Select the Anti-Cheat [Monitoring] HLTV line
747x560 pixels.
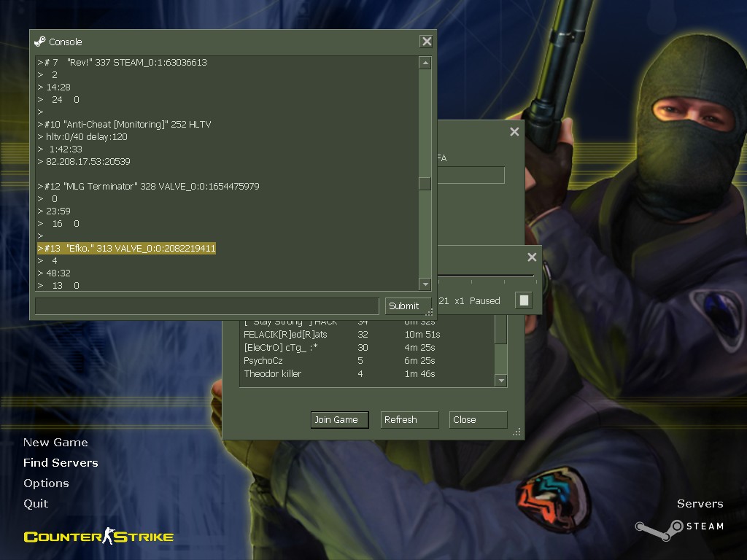[x=124, y=124]
